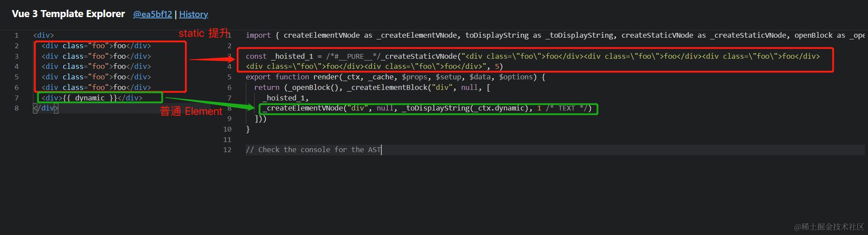Viewport: 868px width, 235px height.
Task: Place cursor on template line 4 foo div
Action: (96, 67)
